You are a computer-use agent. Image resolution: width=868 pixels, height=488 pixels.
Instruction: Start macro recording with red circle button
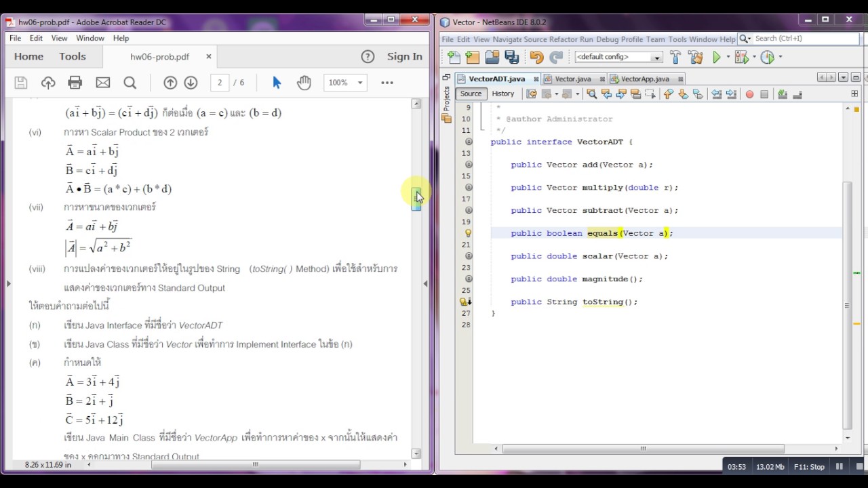pyautogui.click(x=749, y=94)
